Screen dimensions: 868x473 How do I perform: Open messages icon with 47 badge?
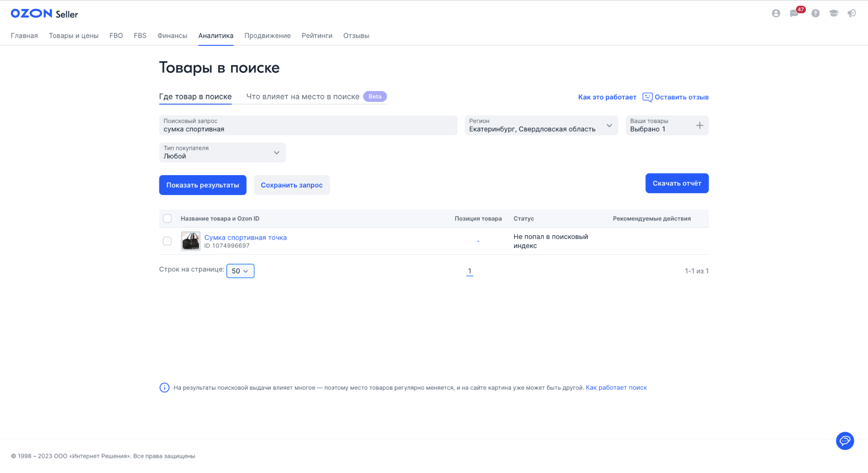[795, 13]
